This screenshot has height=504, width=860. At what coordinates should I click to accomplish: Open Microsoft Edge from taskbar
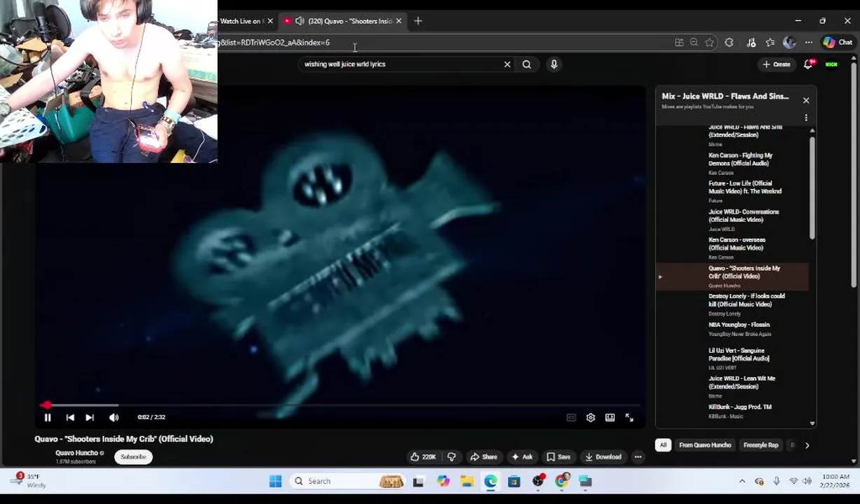click(x=490, y=481)
